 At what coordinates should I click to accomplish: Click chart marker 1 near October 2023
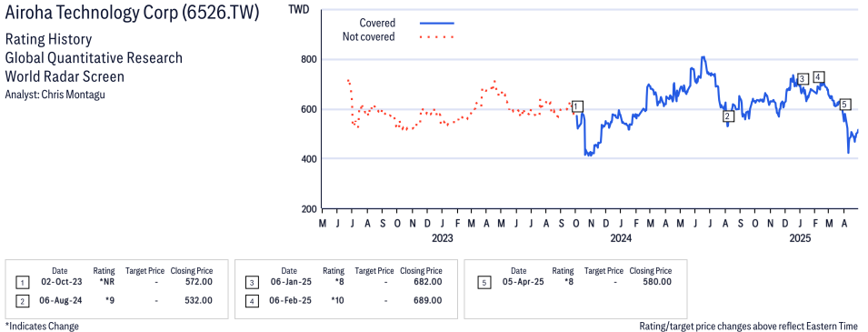pos(577,106)
